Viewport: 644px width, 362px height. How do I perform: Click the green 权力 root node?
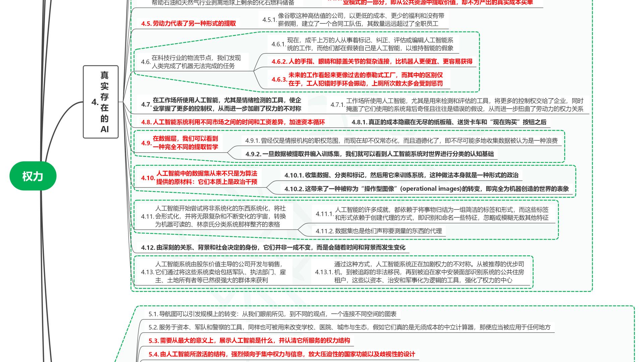coord(33,176)
